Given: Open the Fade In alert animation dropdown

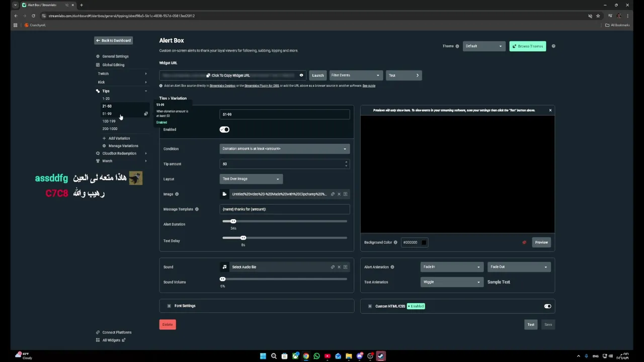Looking at the screenshot, I should (451, 267).
